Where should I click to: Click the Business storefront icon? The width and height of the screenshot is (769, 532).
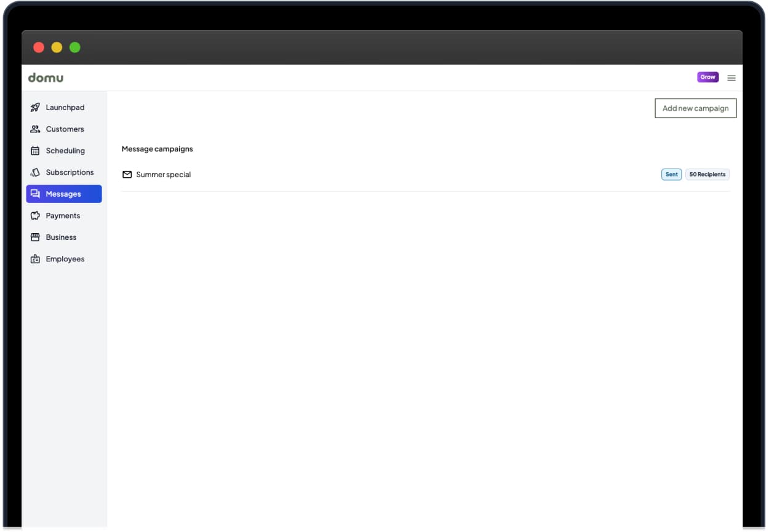[35, 237]
